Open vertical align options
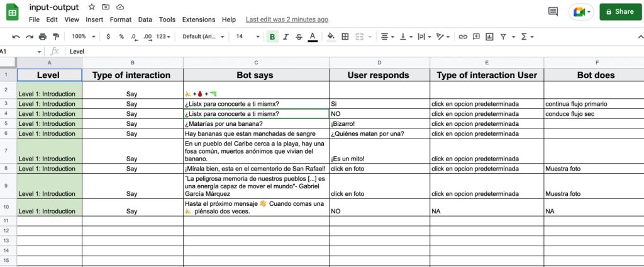Image resolution: width=644 pixels, height=267 pixels. 405,37
